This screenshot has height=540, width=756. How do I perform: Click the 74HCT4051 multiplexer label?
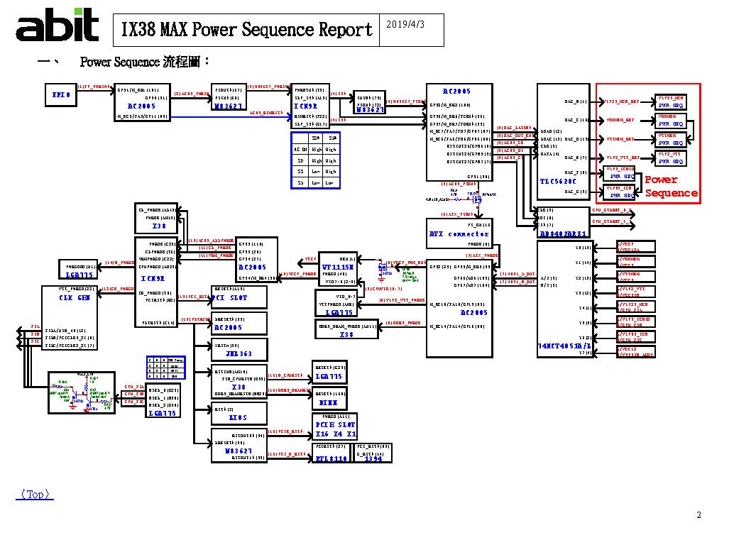coord(564,346)
